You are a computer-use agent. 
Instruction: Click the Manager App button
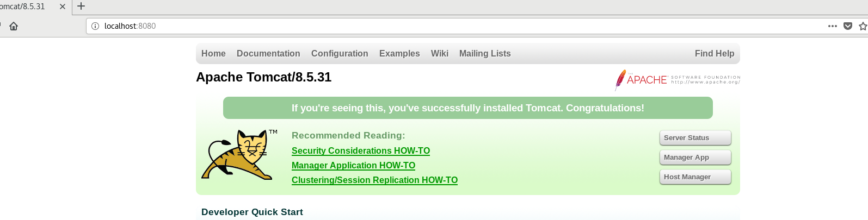pyautogui.click(x=695, y=158)
